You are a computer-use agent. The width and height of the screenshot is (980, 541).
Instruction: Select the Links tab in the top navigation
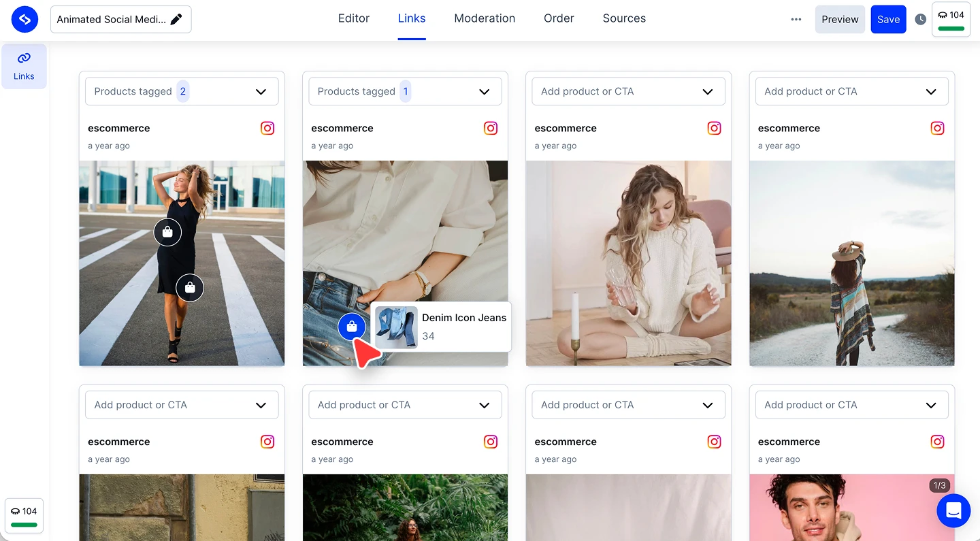(x=412, y=19)
